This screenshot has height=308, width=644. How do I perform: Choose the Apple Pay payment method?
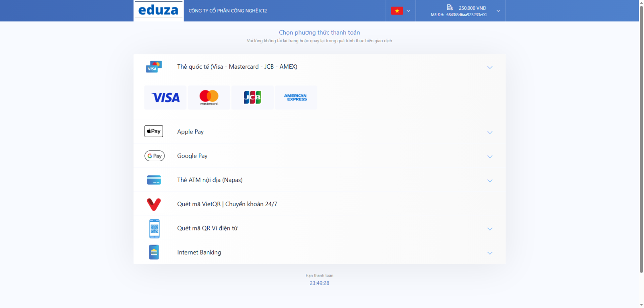click(320, 131)
